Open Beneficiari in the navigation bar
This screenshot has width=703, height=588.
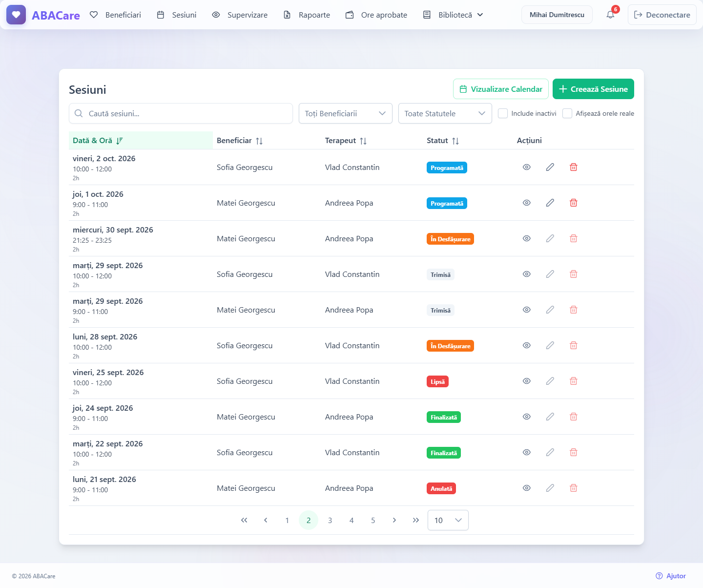pos(116,15)
